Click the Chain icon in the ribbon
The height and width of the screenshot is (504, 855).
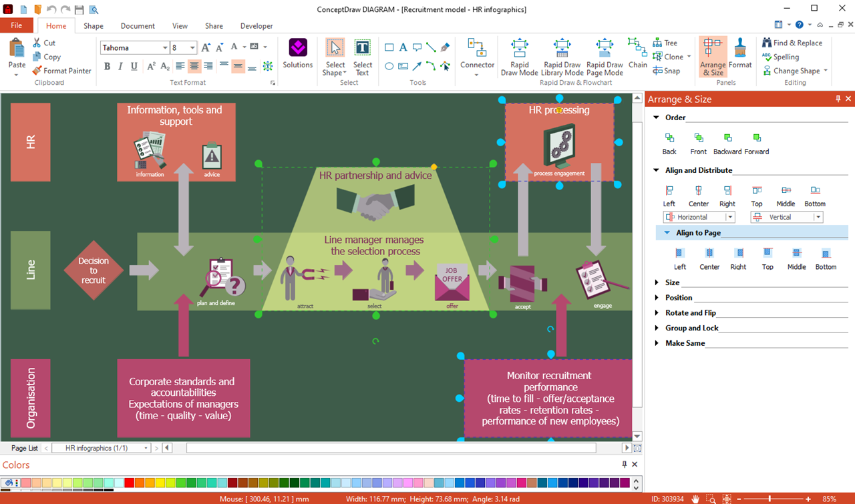click(x=637, y=53)
